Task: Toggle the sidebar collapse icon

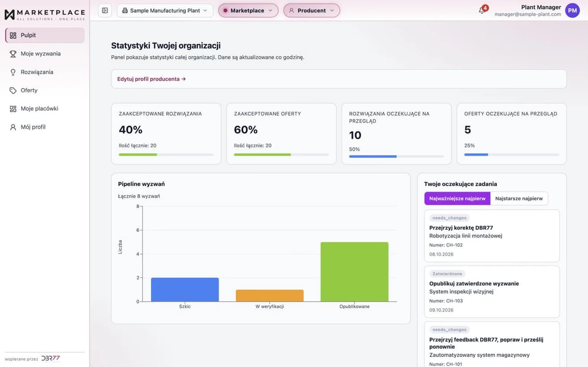Action: [x=105, y=10]
